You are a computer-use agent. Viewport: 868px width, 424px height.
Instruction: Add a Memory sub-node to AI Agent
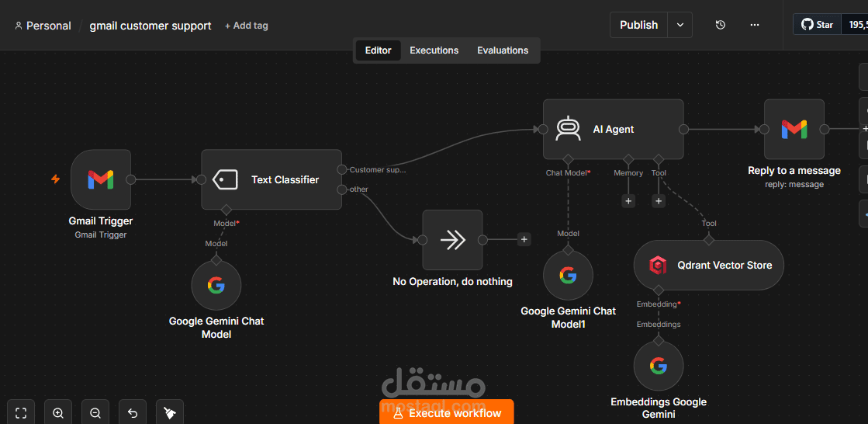628,201
